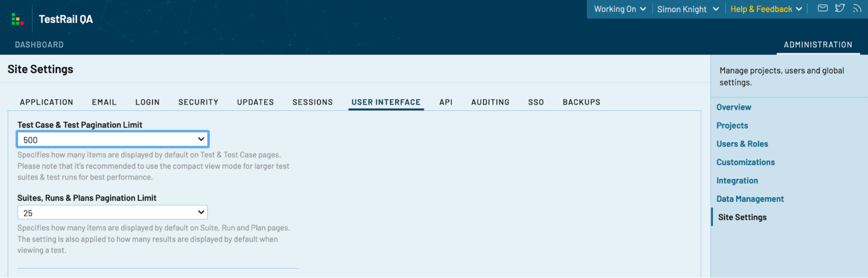Image resolution: width=868 pixels, height=278 pixels.
Task: Go to the Dashboard tab
Action: 39,45
